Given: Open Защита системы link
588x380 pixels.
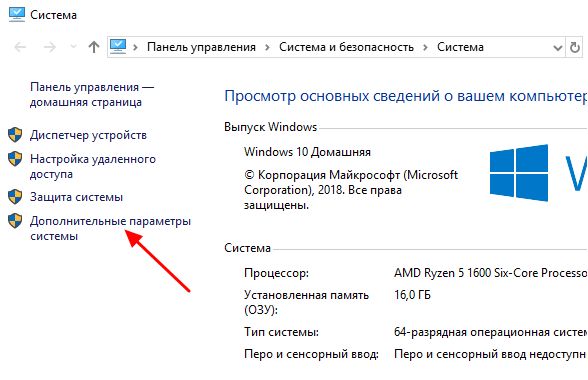Looking at the screenshot, I should point(76,197).
